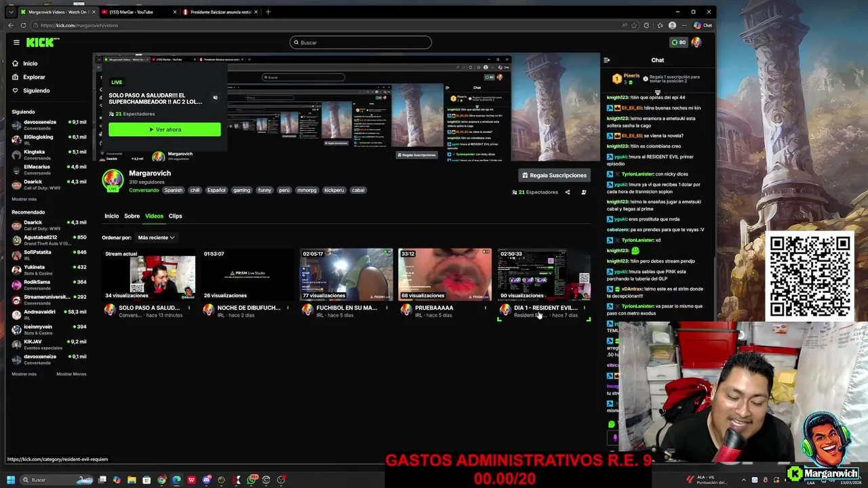Open the channel options icon beside share
The image size is (868, 488).
(x=584, y=192)
